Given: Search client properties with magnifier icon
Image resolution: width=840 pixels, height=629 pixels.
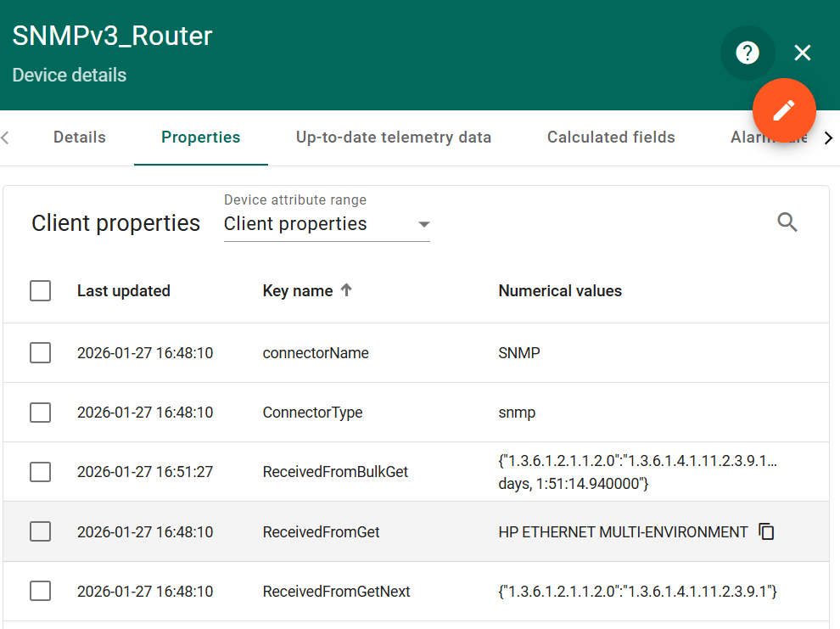Looking at the screenshot, I should click(787, 222).
